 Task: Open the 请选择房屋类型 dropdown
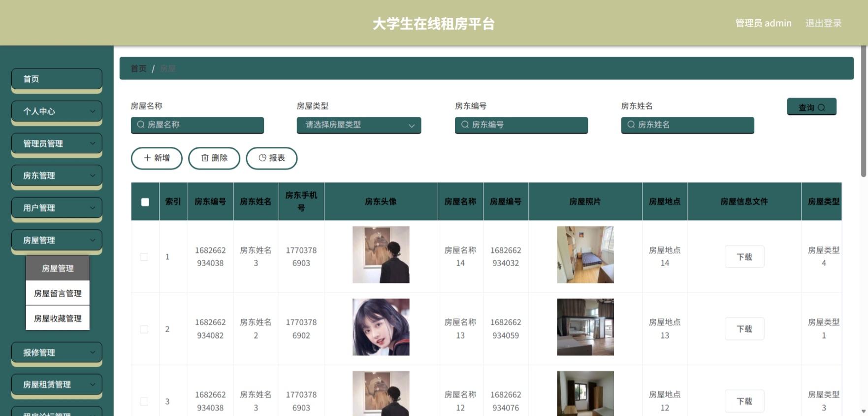[359, 125]
